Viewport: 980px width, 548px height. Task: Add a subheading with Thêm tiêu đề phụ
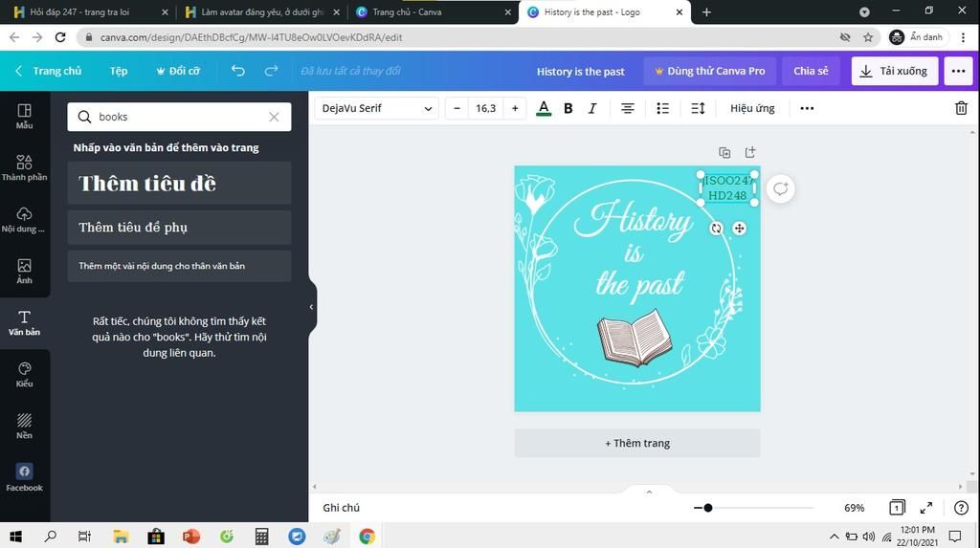click(179, 228)
